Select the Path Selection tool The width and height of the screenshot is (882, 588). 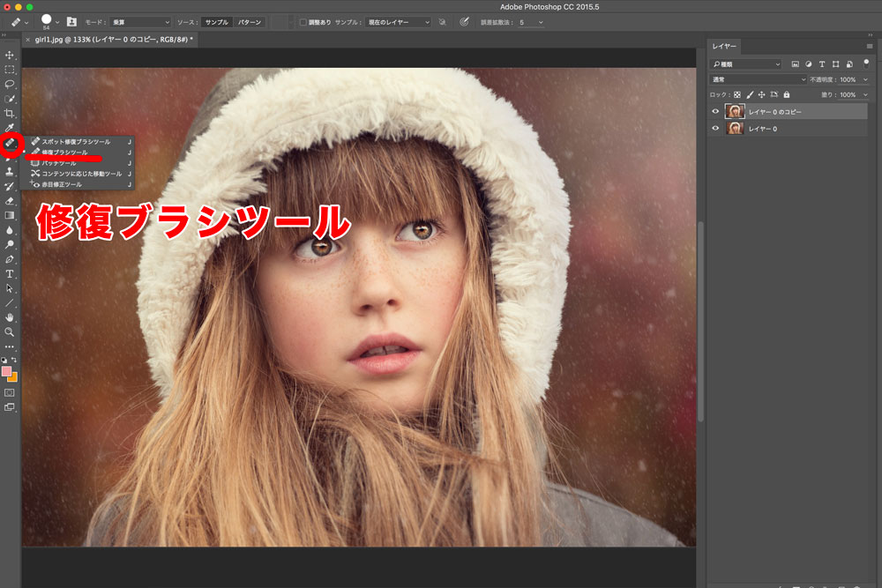(x=10, y=288)
